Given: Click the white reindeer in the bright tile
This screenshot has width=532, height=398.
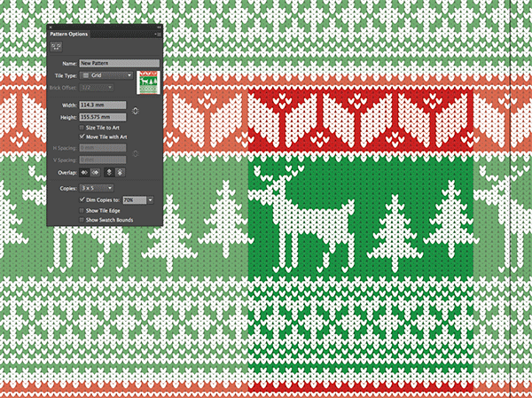Looking at the screenshot, I should pyautogui.click(x=302, y=217).
